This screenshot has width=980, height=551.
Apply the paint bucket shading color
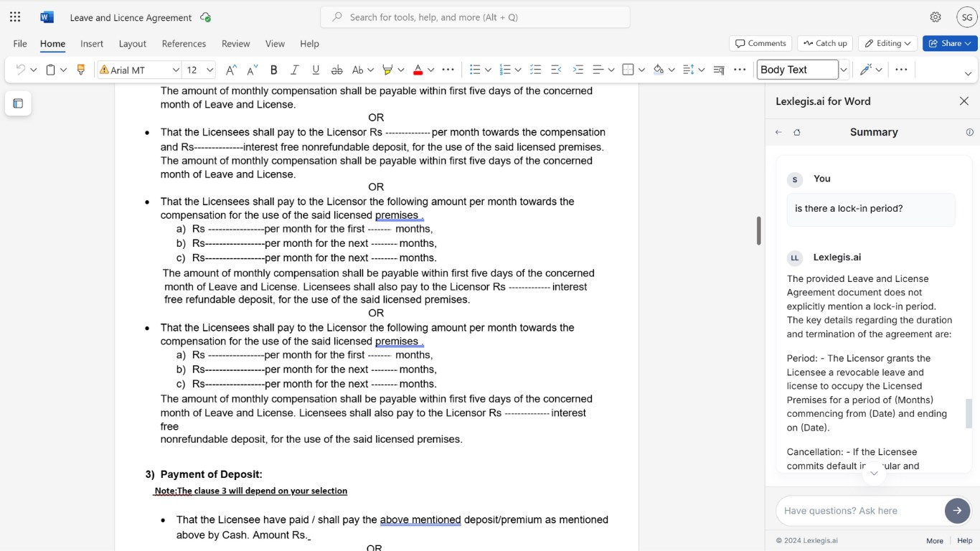[658, 70]
